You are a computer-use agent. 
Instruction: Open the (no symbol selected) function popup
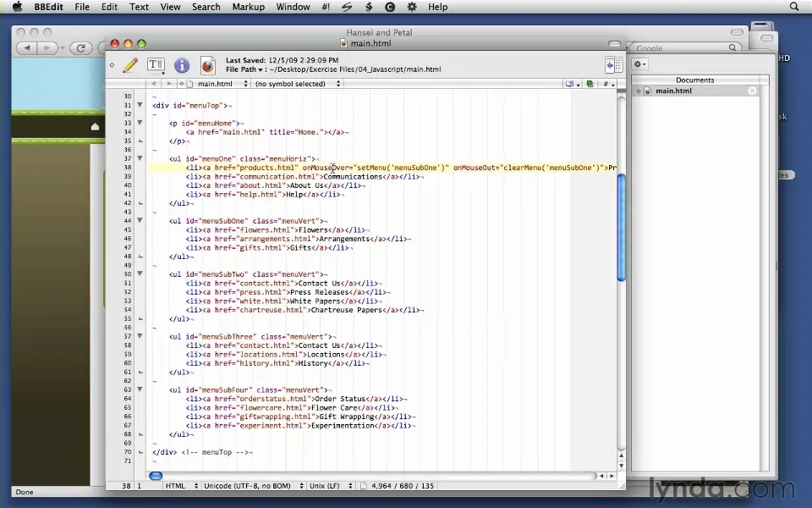(x=297, y=84)
